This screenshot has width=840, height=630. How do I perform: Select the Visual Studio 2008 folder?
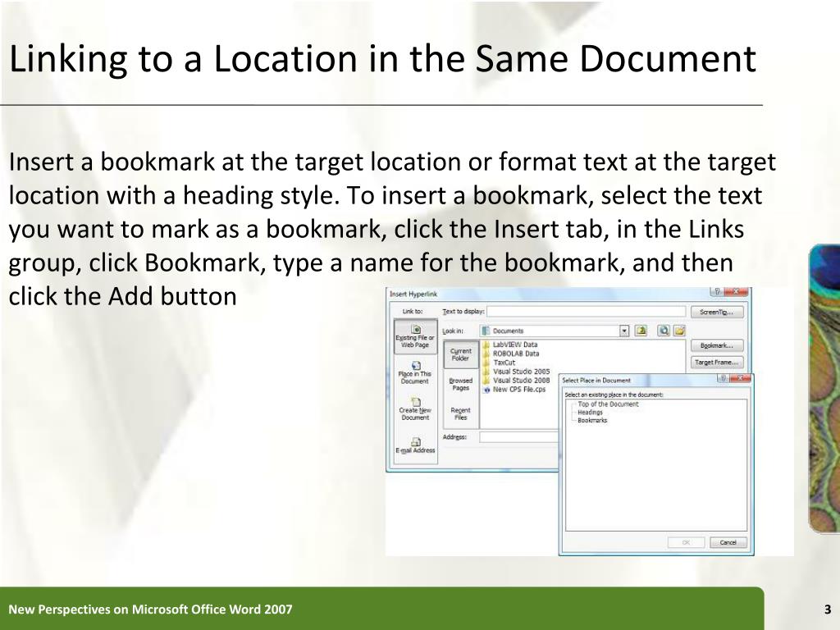[x=517, y=381]
